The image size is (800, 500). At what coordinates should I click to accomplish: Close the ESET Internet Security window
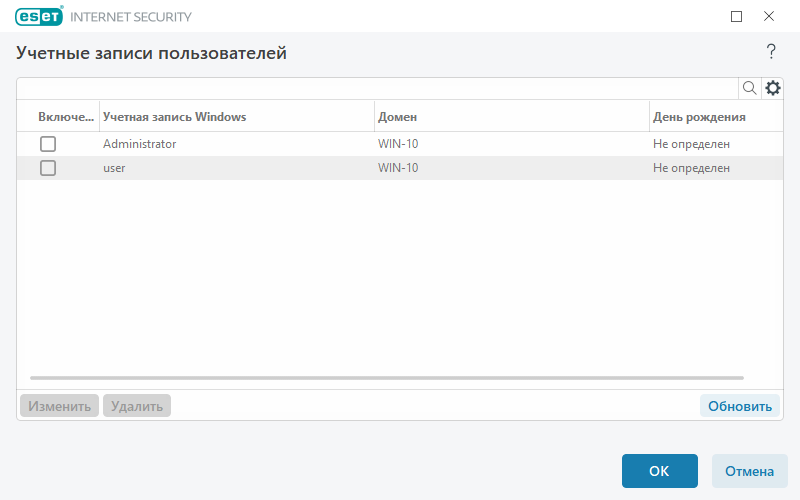pyautogui.click(x=769, y=16)
